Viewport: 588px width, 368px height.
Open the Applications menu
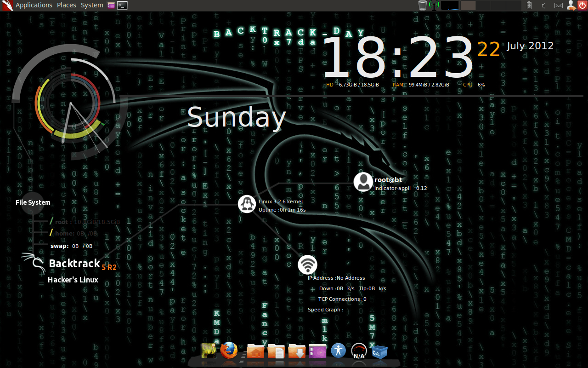point(34,5)
